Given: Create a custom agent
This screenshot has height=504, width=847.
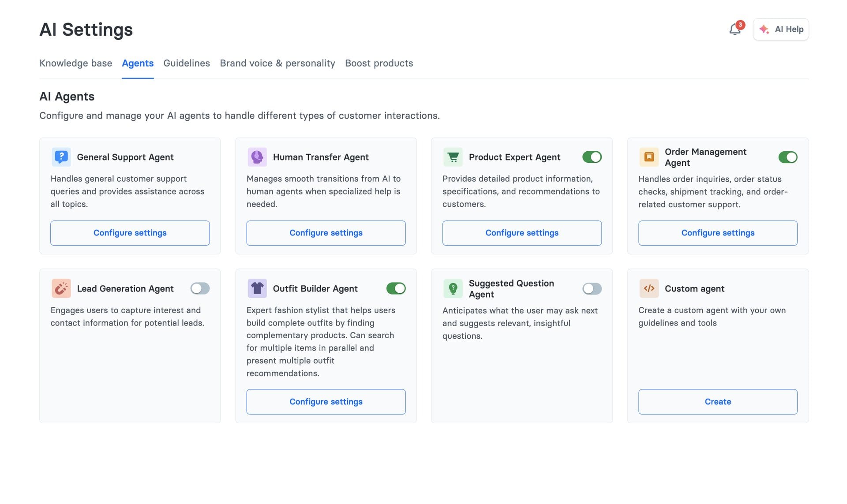Looking at the screenshot, I should [x=718, y=402].
